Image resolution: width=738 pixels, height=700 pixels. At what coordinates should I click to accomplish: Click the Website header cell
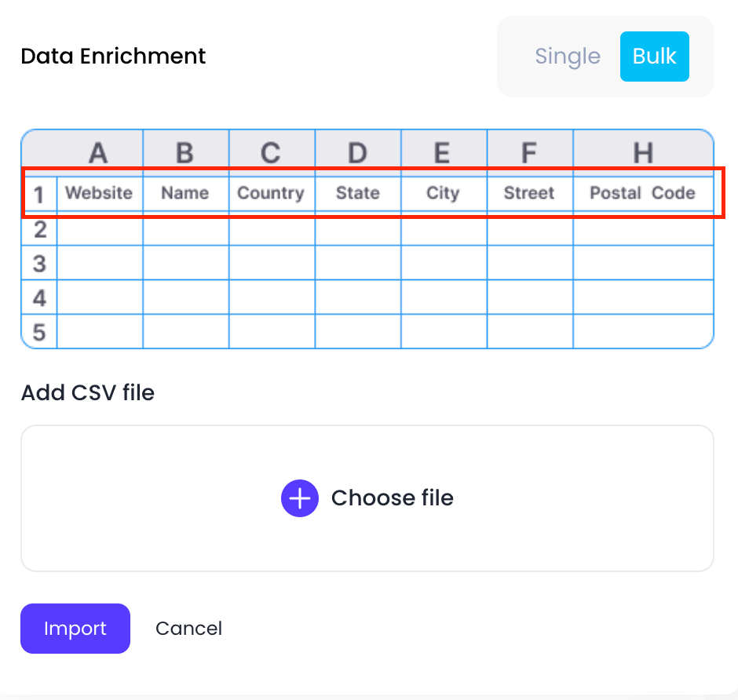(x=99, y=193)
